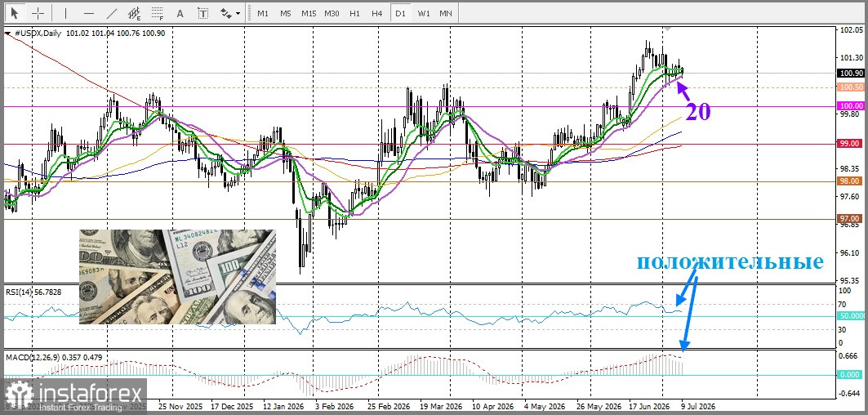The width and height of the screenshot is (868, 415).
Task: Switch chart to M30 timeframe
Action: [x=332, y=13]
